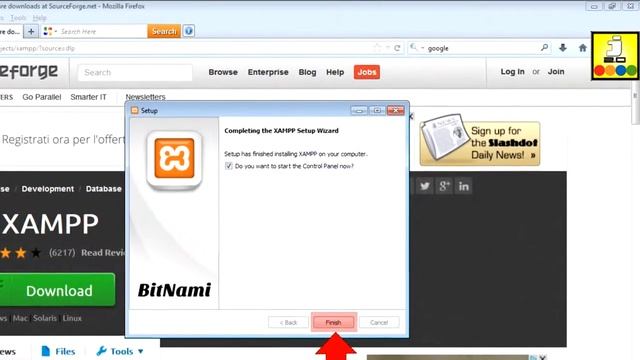Click the red Jobs button
Image resolution: width=640 pixels, height=360 pixels.
click(367, 72)
